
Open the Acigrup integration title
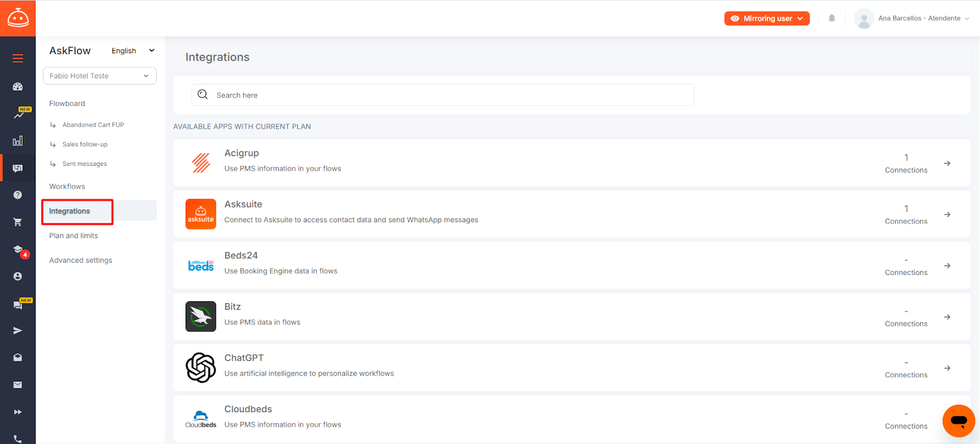(x=242, y=153)
